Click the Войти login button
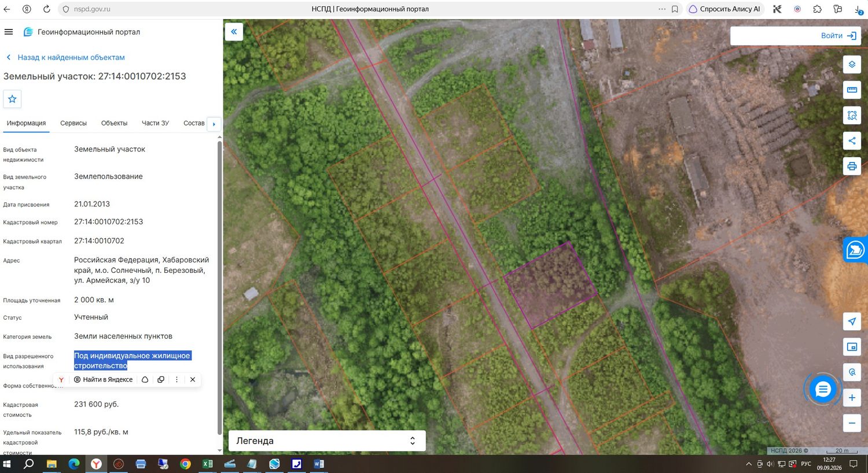Viewport: 868px width, 473px height. point(838,36)
